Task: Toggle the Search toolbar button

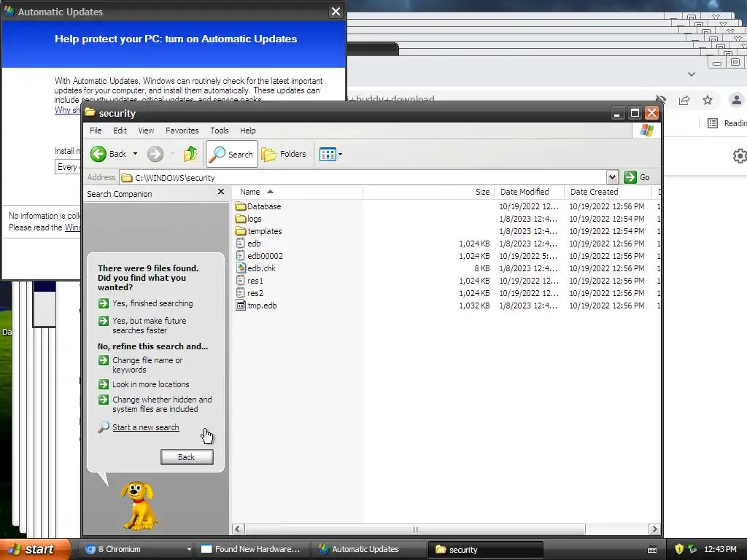Action: tap(232, 154)
